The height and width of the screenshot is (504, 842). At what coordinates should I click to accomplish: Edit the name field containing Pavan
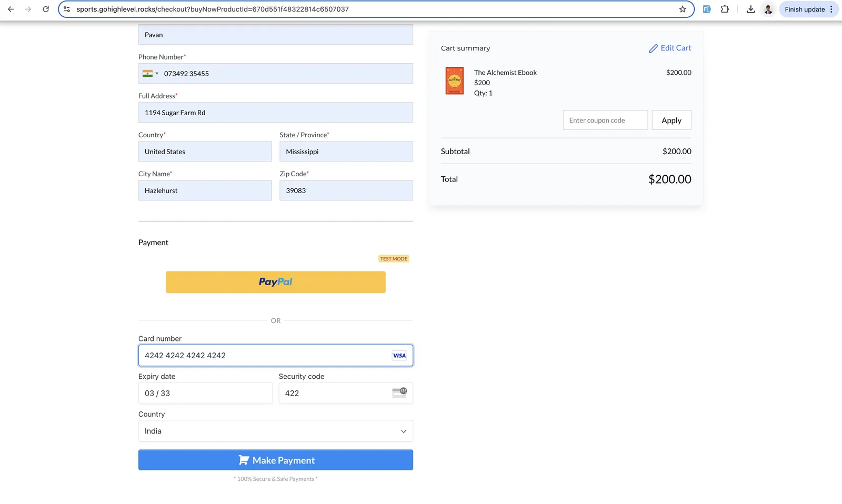276,35
